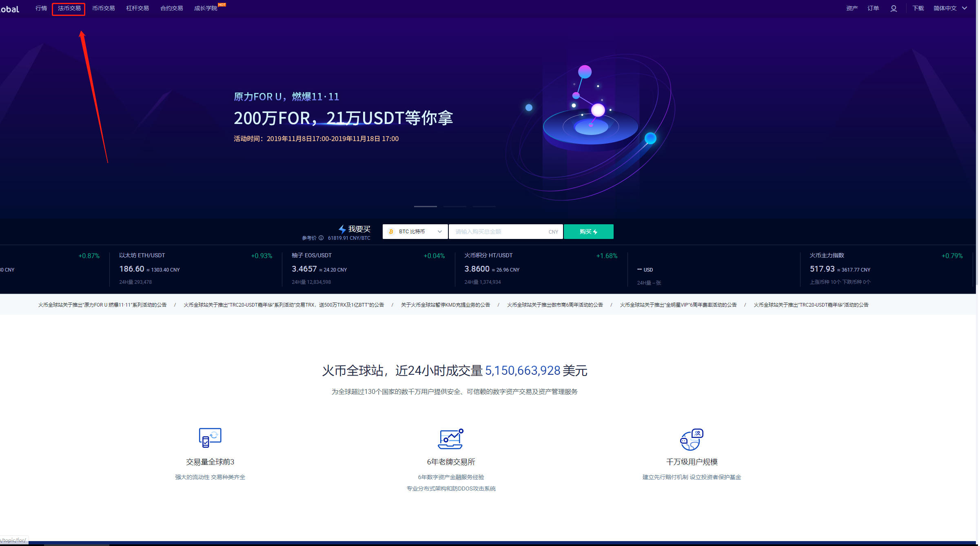Click the +0.93% ETH change value
The height and width of the screenshot is (546, 980).
pos(262,256)
